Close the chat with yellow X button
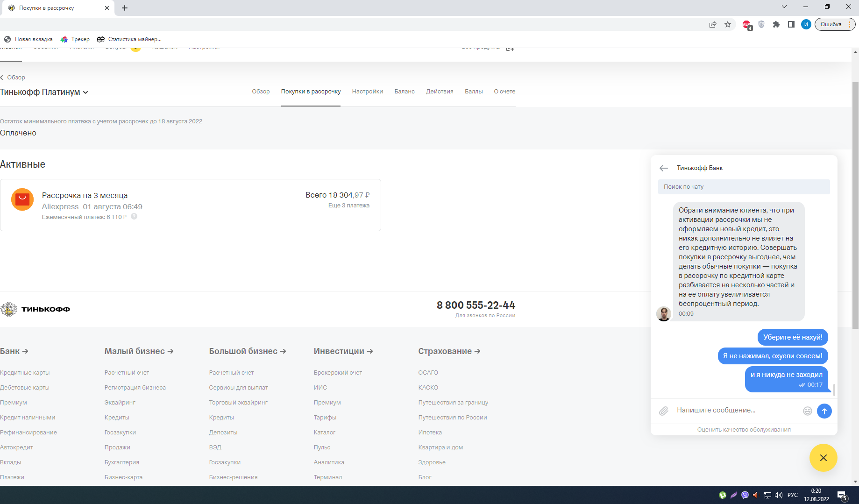 (x=824, y=458)
